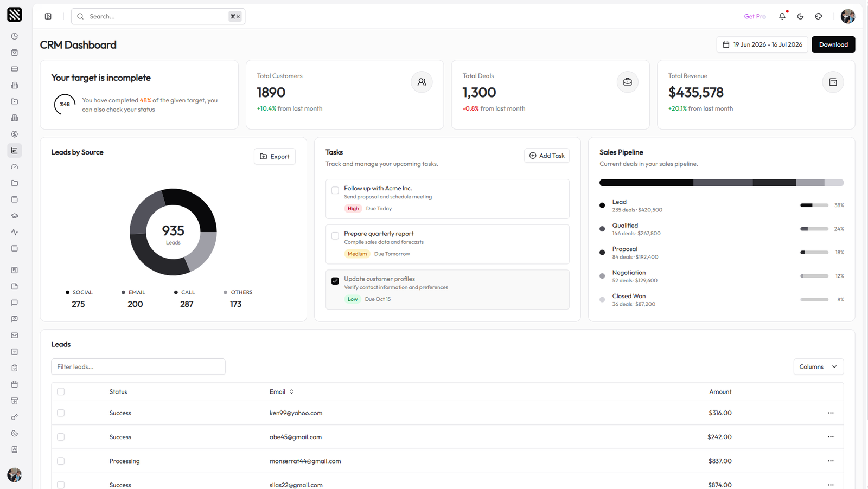Open the cookie sidebar icon
This screenshot has height=489, width=868.
tap(15, 433)
